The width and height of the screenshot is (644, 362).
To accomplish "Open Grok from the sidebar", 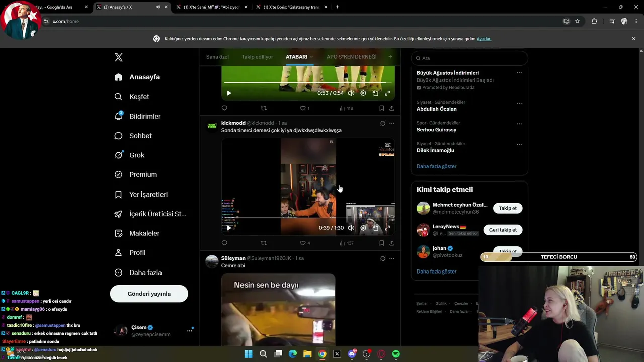I will point(129,155).
